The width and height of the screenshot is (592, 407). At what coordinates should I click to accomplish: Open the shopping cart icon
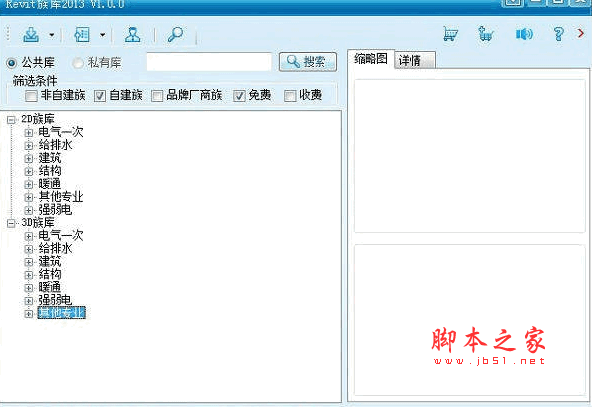click(450, 34)
